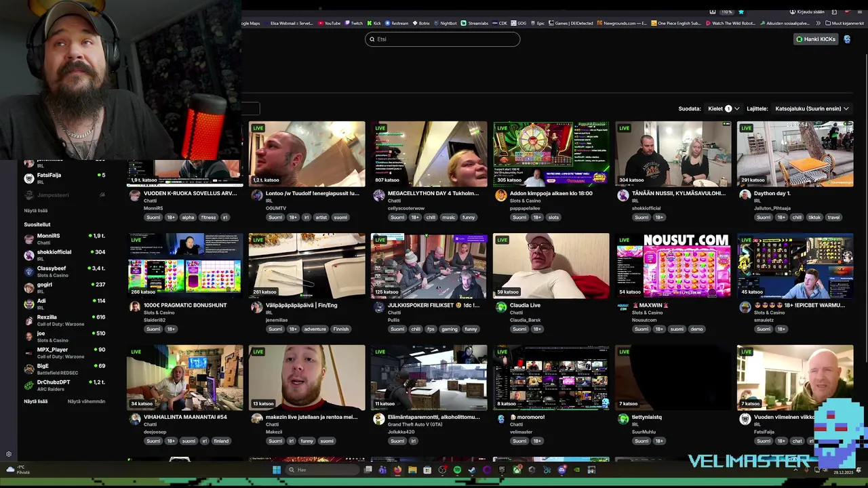Open the Newgrounds.com bookmark
The width and height of the screenshot is (868, 488).
621,23
